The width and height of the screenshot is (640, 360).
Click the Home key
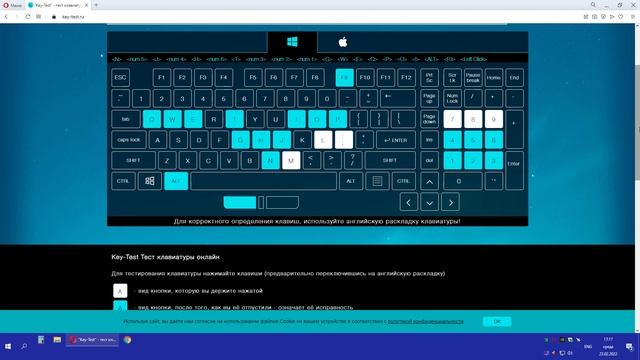(x=494, y=78)
